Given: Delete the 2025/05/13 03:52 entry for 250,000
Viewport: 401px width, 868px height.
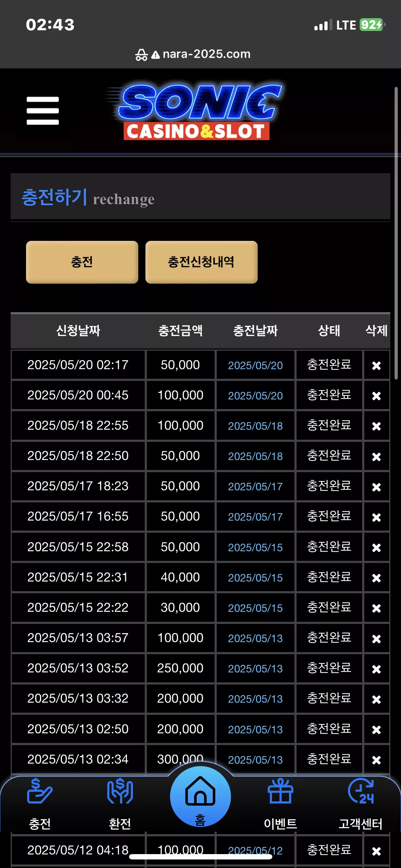Looking at the screenshot, I should (x=376, y=669).
